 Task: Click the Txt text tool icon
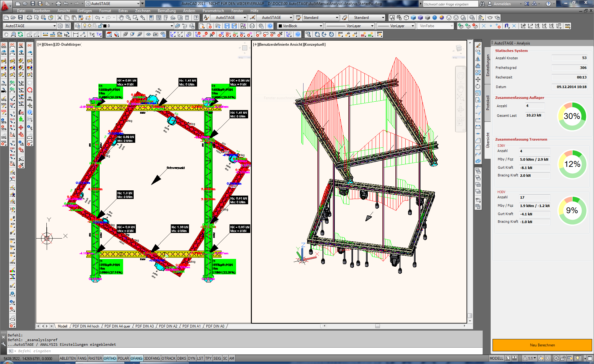91,34
